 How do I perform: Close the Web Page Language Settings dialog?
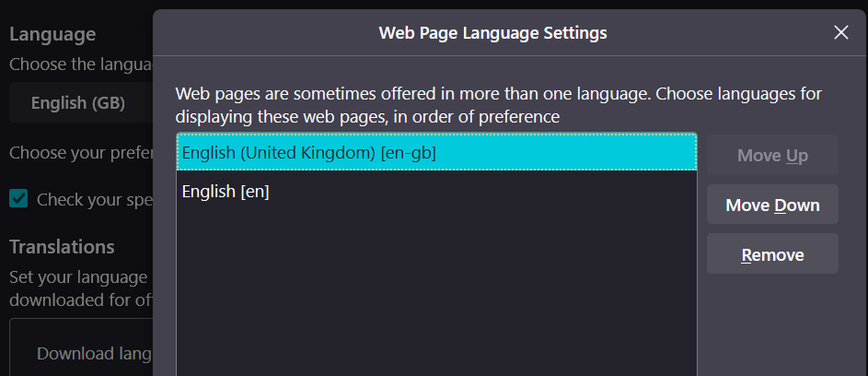pyautogui.click(x=840, y=33)
